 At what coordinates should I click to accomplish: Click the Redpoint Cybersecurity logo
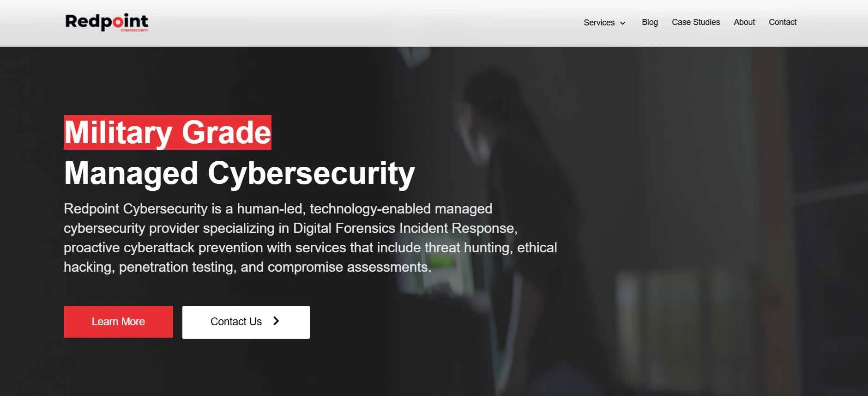tap(107, 22)
